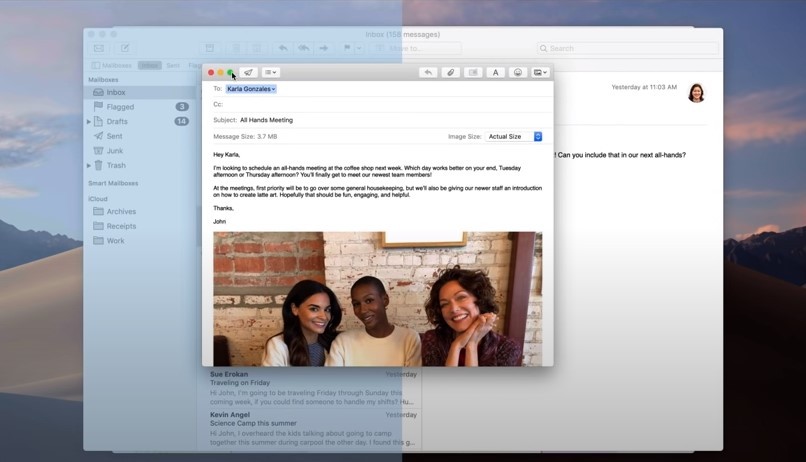806x462 pixels.
Task: Expand the Trash disclosure triangle
Action: [x=88, y=165]
